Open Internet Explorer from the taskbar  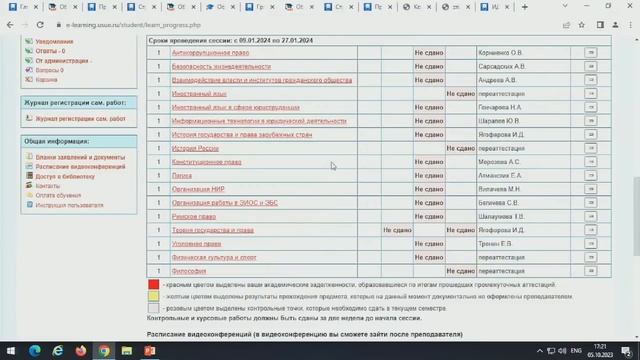(x=58, y=351)
